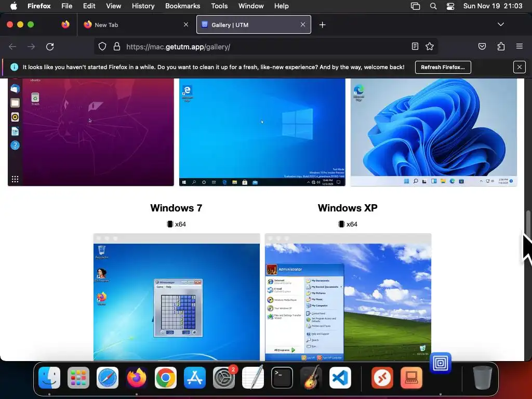The image size is (532, 399).
Task: Click the page vertical scrollbar thumb
Action: pos(528,224)
